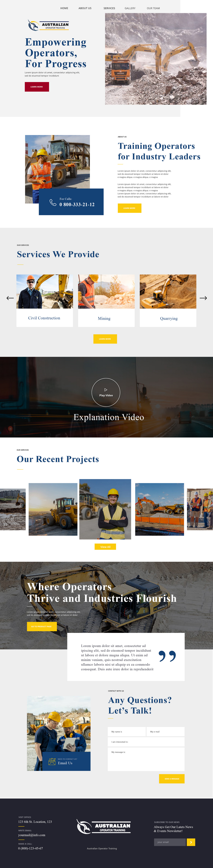213x868 pixels.
Task: Click footer phone 0 (800)-123-45-67
Action: (30, 848)
